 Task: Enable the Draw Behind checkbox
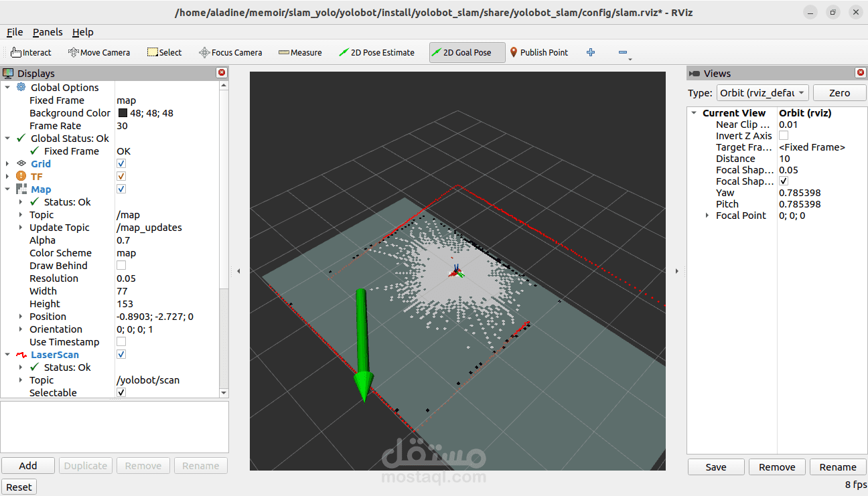tap(121, 266)
